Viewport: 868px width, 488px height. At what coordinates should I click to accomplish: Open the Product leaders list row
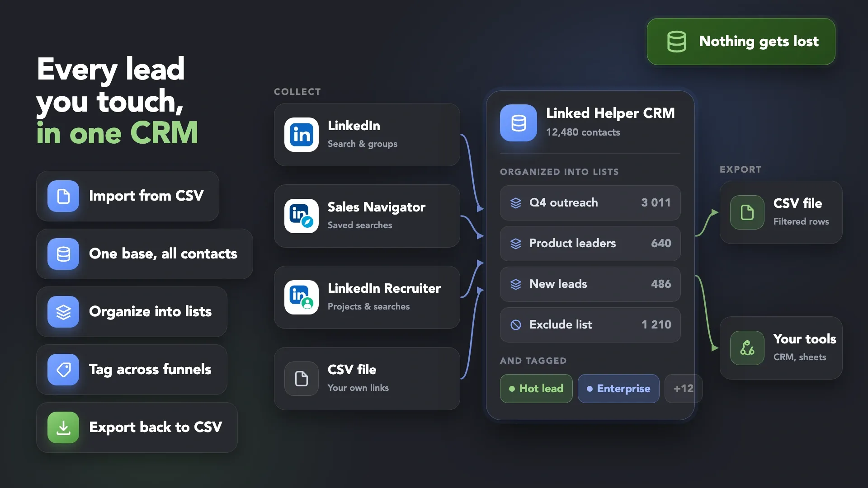pos(590,244)
